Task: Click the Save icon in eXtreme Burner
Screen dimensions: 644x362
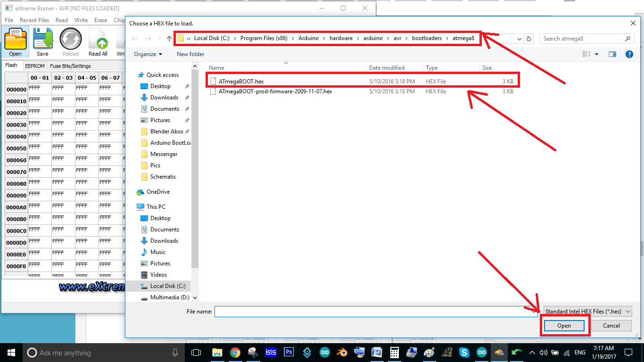Action: tap(42, 42)
